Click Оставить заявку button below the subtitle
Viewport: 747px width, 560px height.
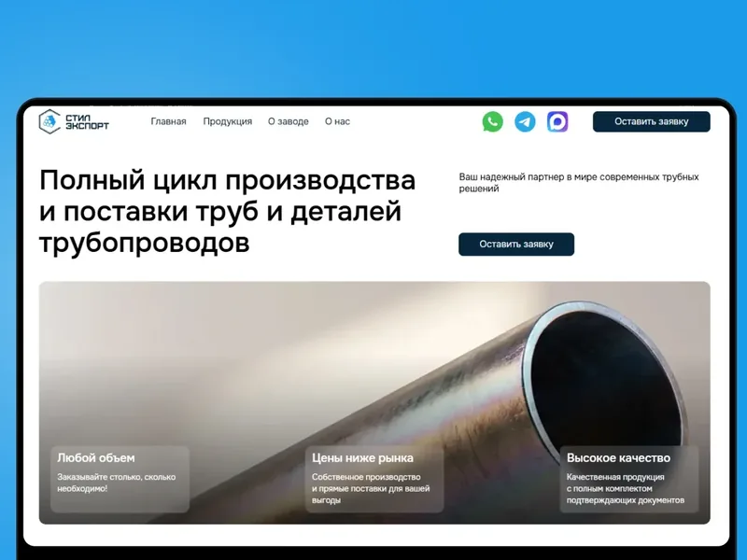[516, 244]
